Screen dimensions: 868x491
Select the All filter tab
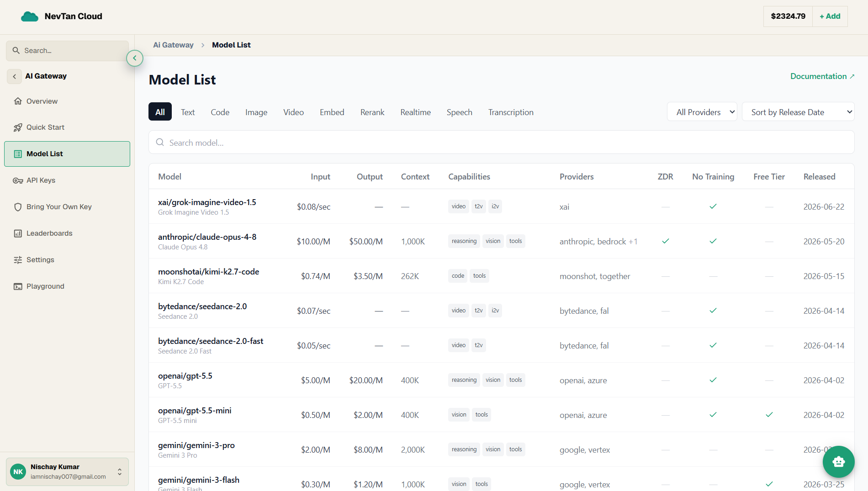[160, 112]
